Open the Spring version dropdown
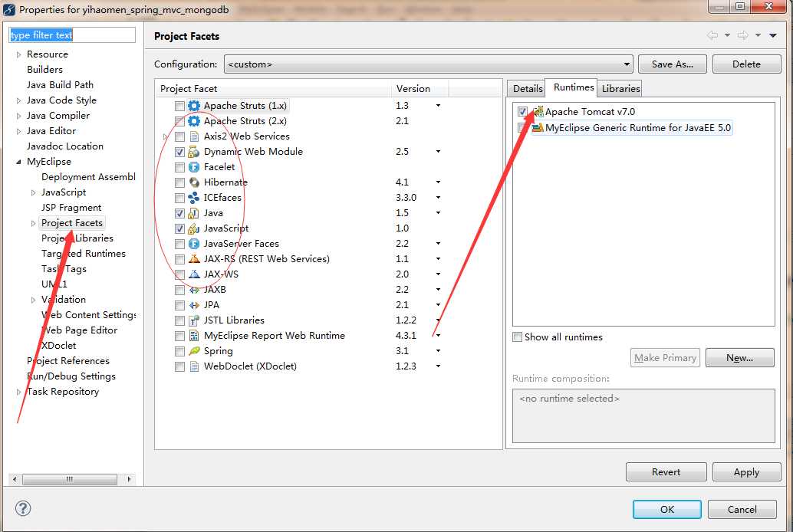 click(438, 351)
